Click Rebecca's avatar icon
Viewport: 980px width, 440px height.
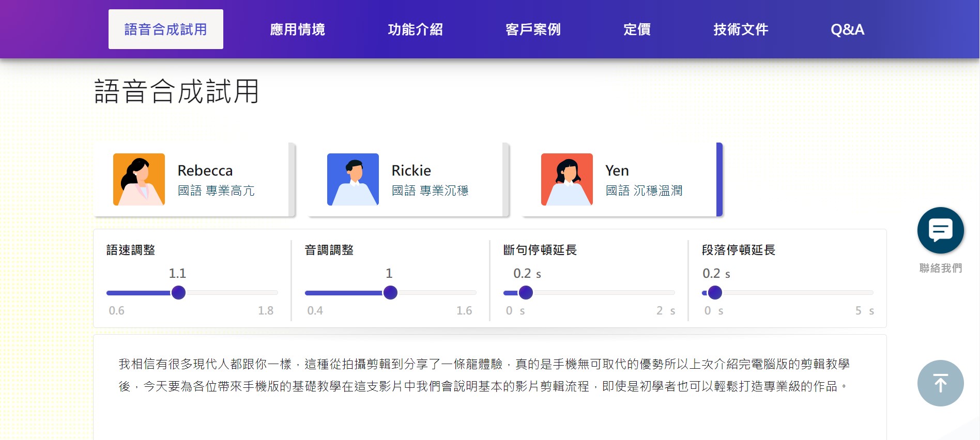tap(139, 179)
